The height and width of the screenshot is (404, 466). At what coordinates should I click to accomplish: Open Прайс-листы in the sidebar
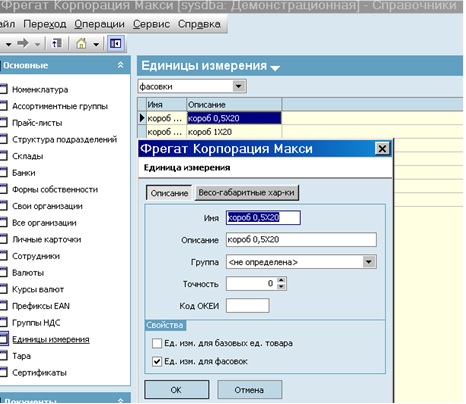click(37, 123)
